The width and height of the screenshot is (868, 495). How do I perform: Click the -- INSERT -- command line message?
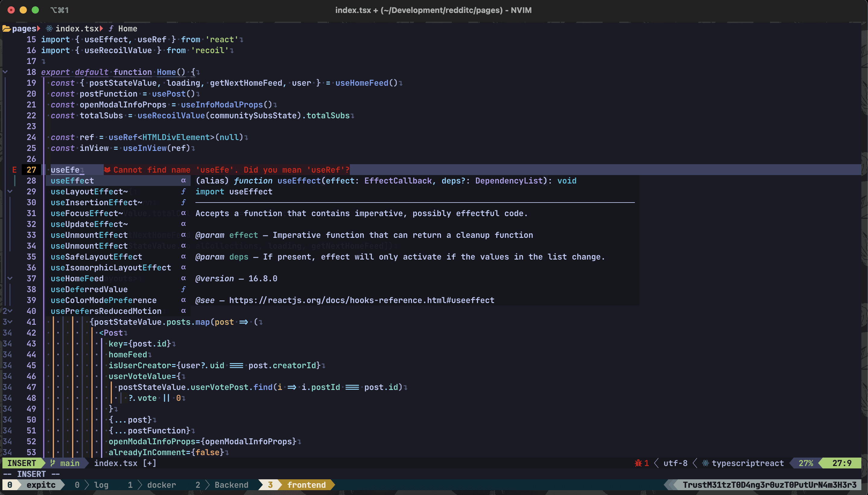[31, 474]
